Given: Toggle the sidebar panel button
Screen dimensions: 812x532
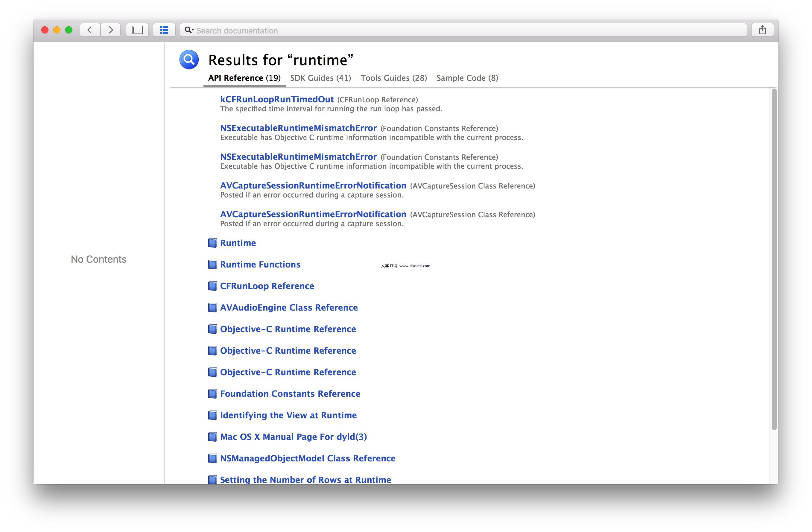Looking at the screenshot, I should pyautogui.click(x=137, y=30).
